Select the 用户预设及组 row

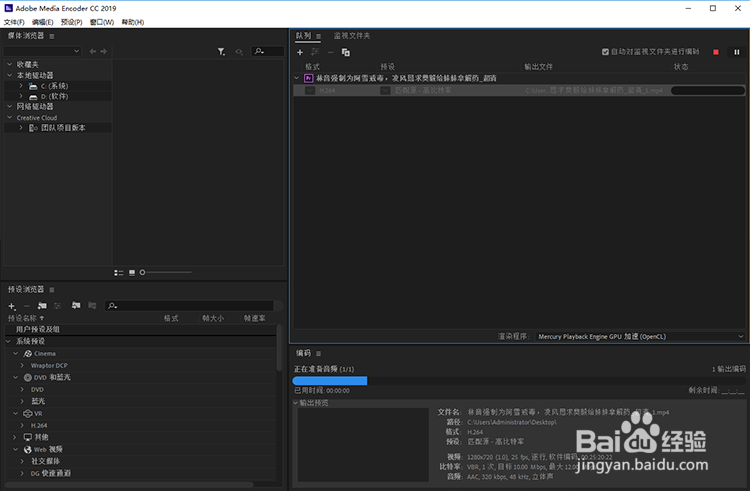click(141, 329)
